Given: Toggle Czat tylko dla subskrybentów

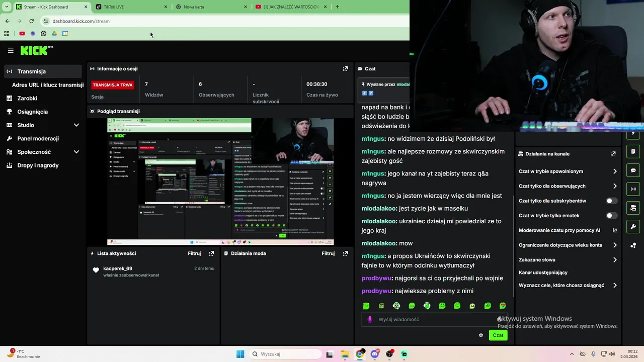Looking at the screenshot, I should [611, 201].
